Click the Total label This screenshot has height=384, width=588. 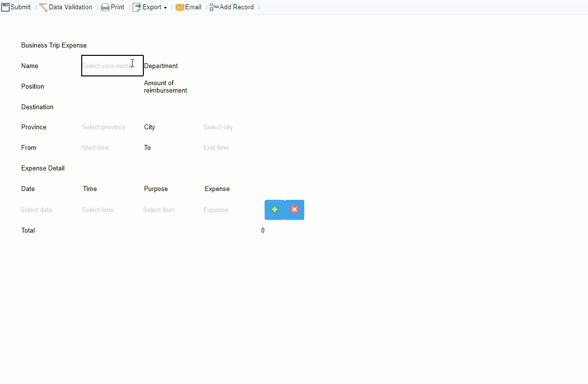pos(28,231)
